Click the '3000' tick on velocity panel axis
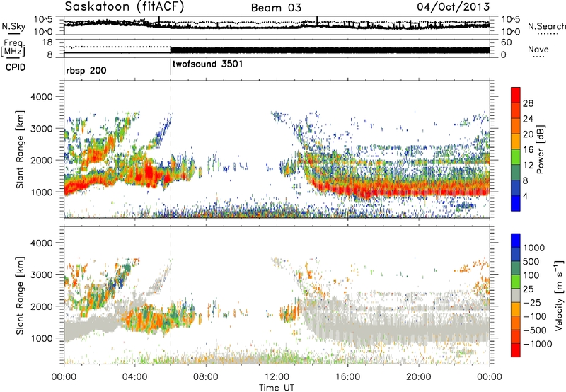This screenshot has height=392, width=566. click(x=42, y=275)
